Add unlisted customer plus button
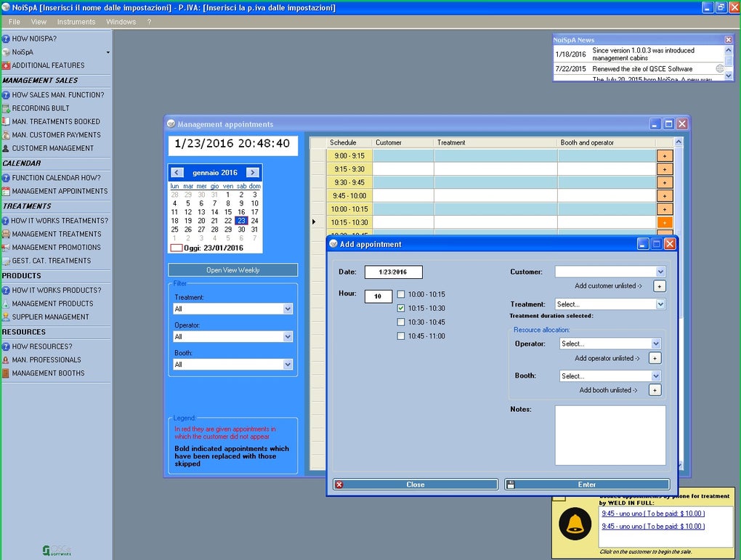This screenshot has height=560, width=741. point(659,286)
